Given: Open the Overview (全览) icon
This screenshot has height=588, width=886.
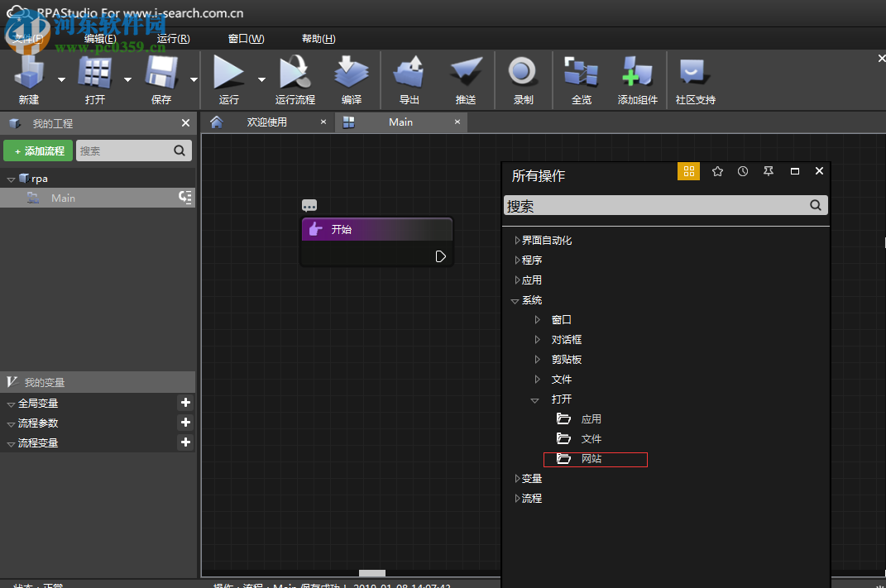Looking at the screenshot, I should coord(581,73).
